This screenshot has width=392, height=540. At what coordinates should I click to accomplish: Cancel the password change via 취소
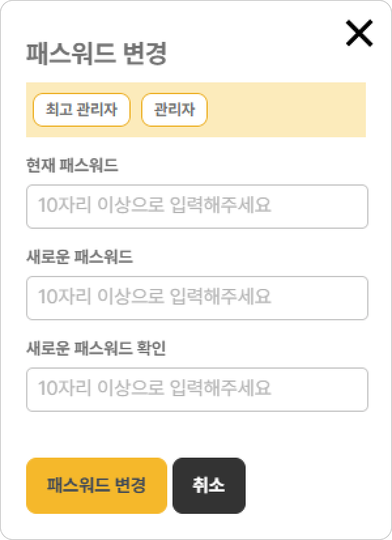209,486
